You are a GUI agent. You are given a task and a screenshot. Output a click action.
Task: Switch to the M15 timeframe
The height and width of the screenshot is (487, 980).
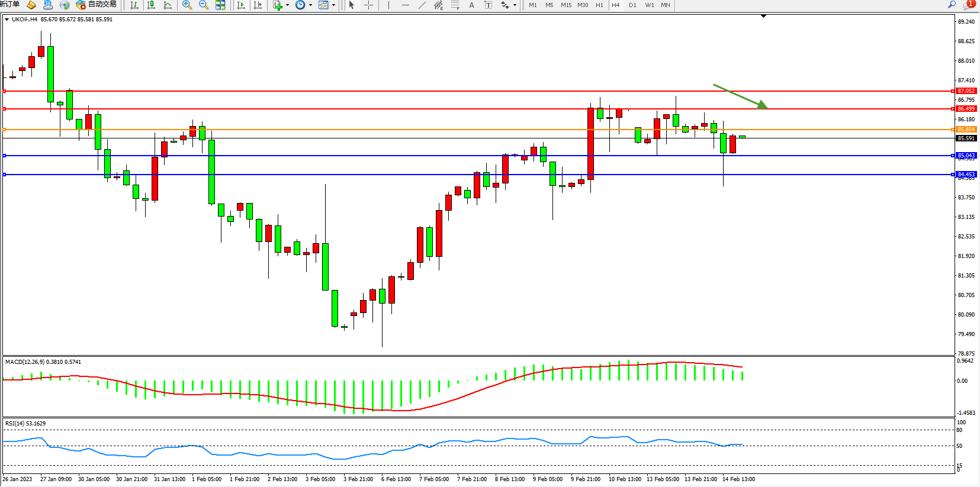click(566, 5)
